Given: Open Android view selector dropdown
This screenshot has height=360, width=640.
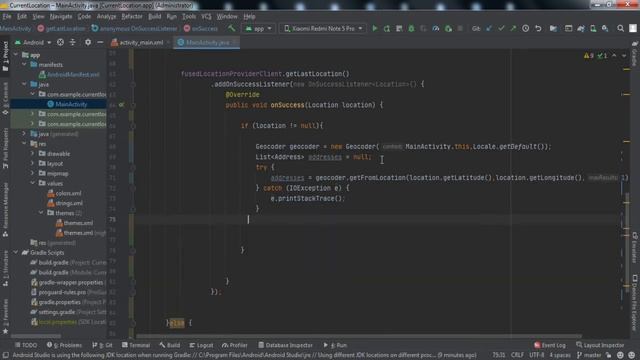Looking at the screenshot, I should [33, 42].
